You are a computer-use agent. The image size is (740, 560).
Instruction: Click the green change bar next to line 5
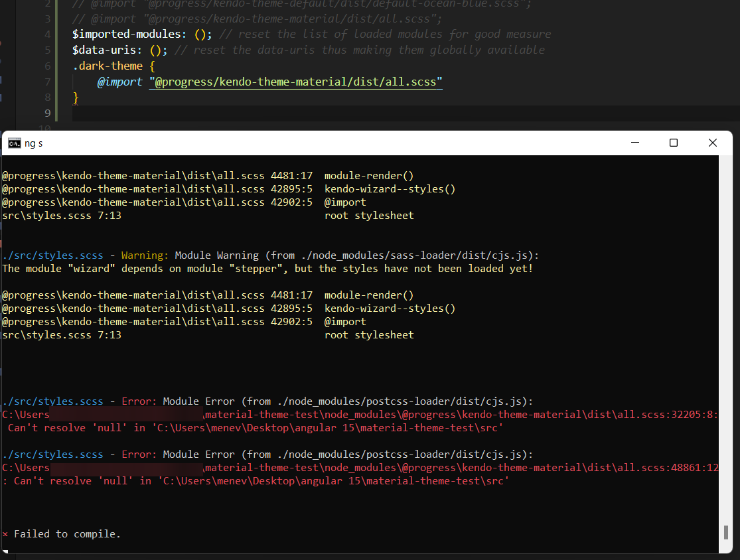coord(56,49)
